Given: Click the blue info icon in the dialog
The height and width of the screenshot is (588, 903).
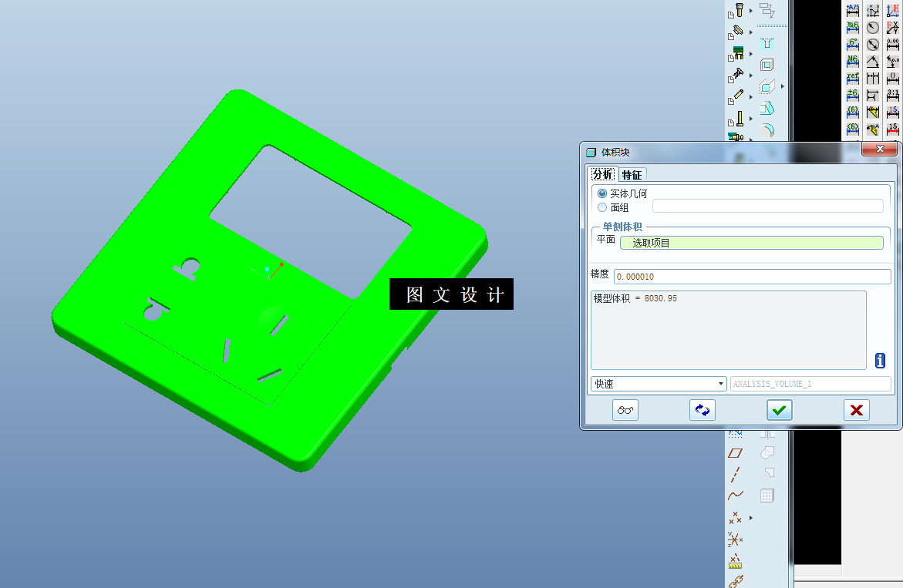Looking at the screenshot, I should (x=880, y=361).
